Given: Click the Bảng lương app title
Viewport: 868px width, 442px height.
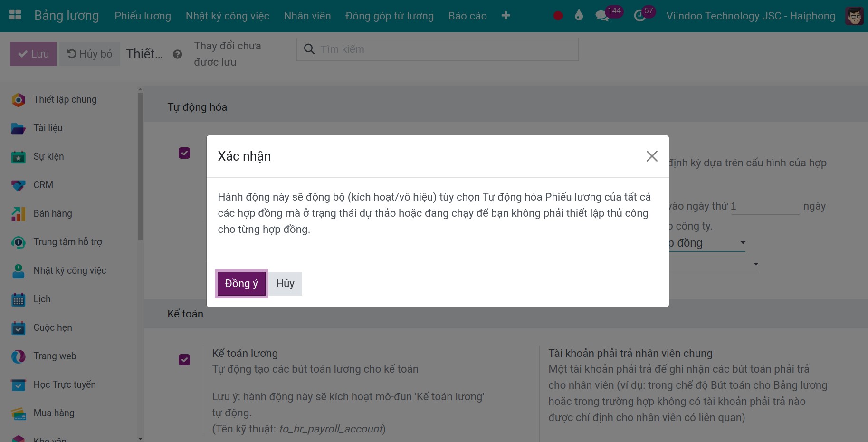Looking at the screenshot, I should [67, 16].
